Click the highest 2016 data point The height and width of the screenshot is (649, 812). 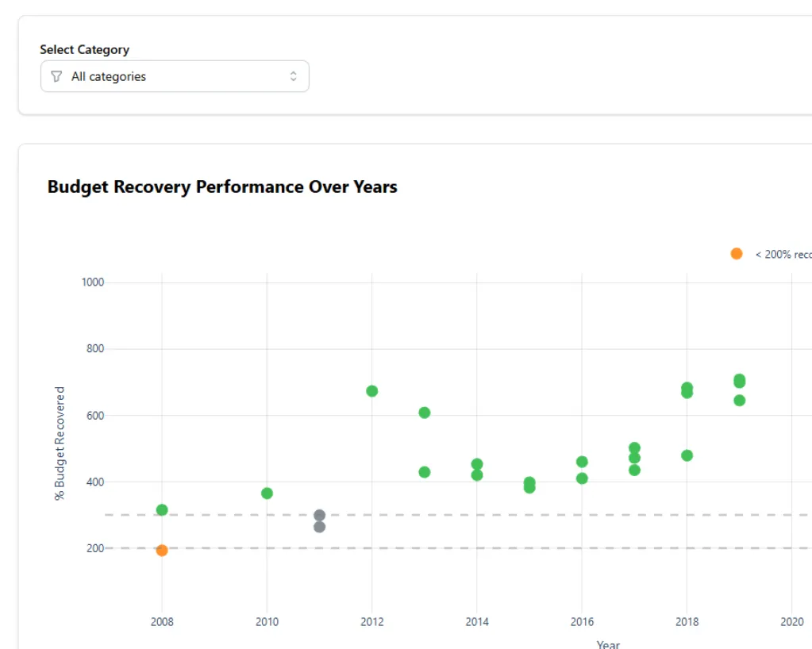click(x=582, y=462)
